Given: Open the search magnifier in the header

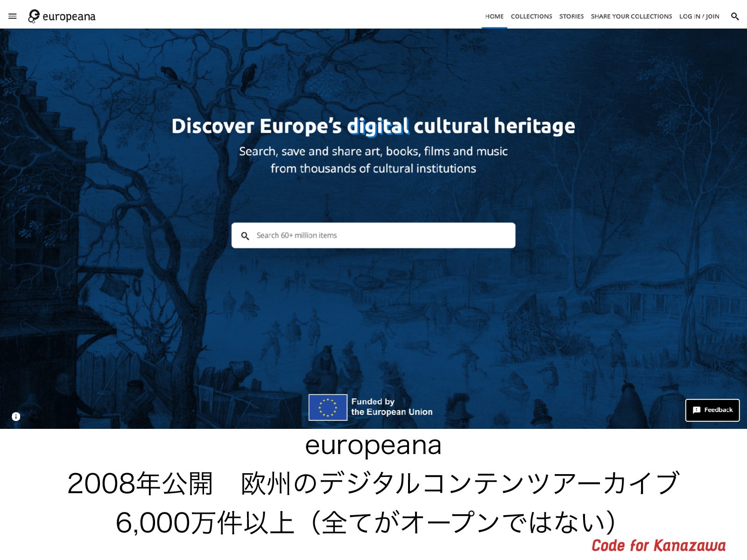Looking at the screenshot, I should click(734, 16).
